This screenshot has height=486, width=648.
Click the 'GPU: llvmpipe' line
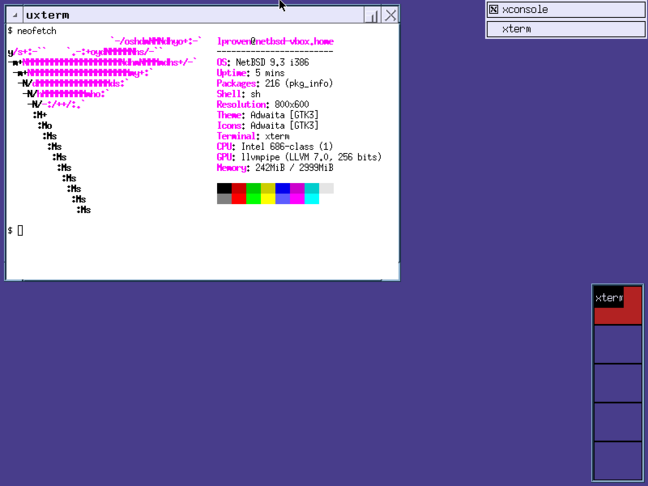tap(299, 157)
